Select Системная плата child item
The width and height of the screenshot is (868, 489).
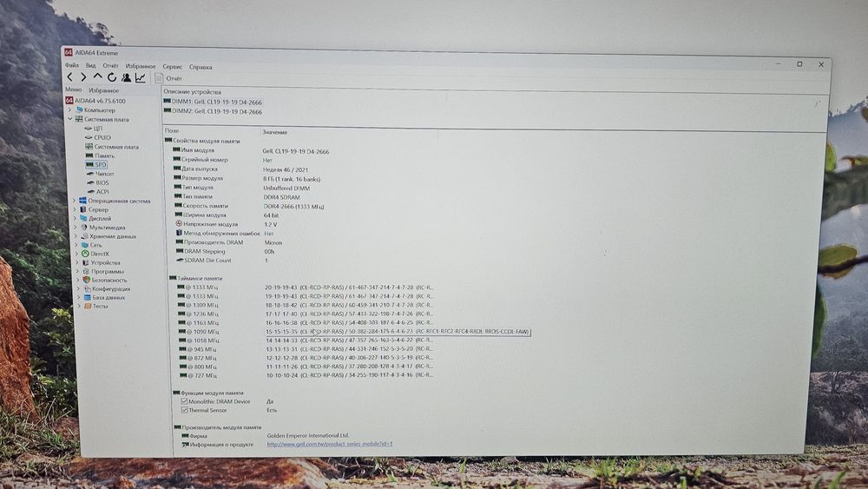tap(112, 147)
